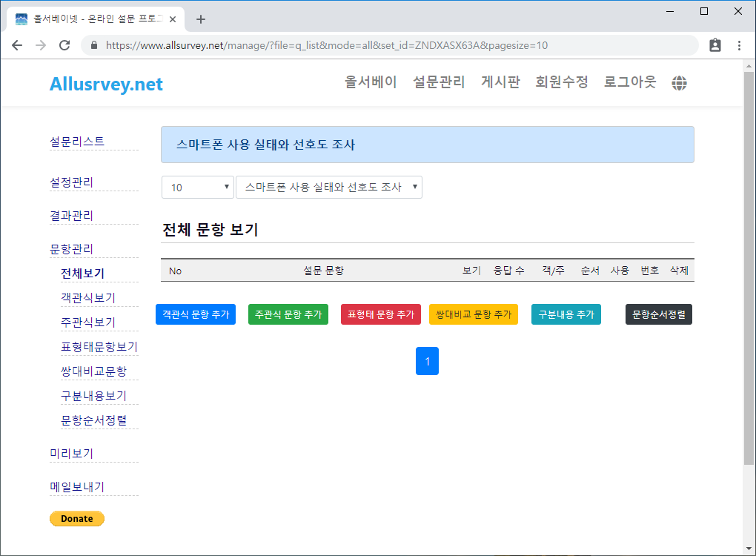Click the yellow 쌍대비교 문항 추가 button

pos(473,314)
